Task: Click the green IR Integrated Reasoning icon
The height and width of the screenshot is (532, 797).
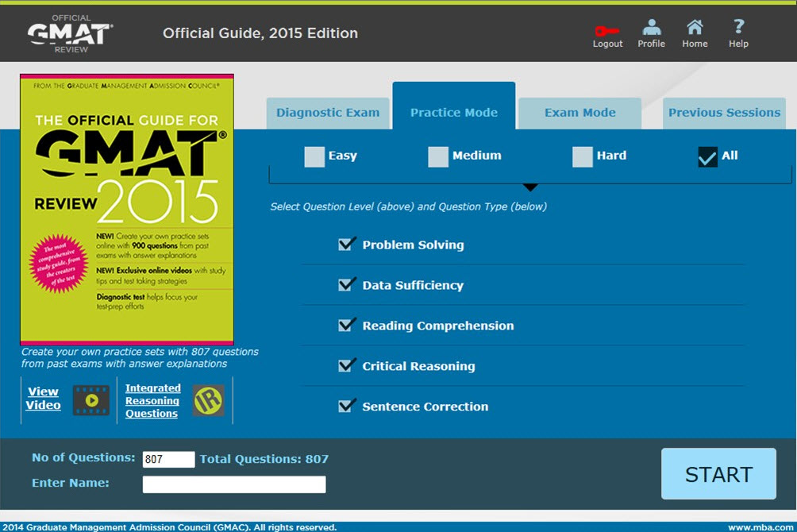Action: pos(209,400)
